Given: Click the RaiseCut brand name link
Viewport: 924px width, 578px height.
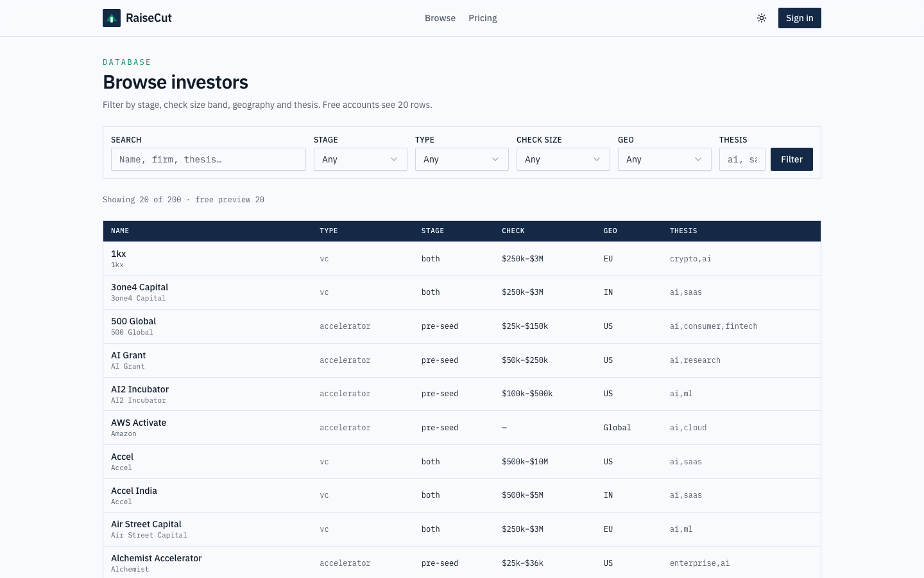Looking at the screenshot, I should (x=149, y=18).
